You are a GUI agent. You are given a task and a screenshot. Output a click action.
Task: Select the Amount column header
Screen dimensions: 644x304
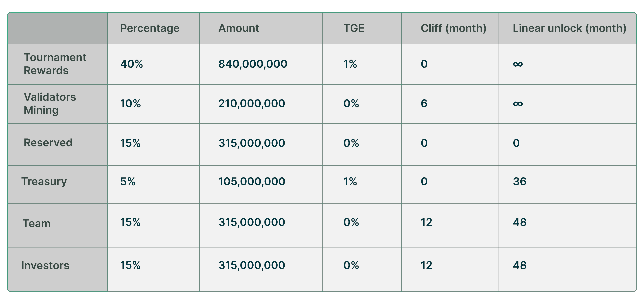point(239,28)
